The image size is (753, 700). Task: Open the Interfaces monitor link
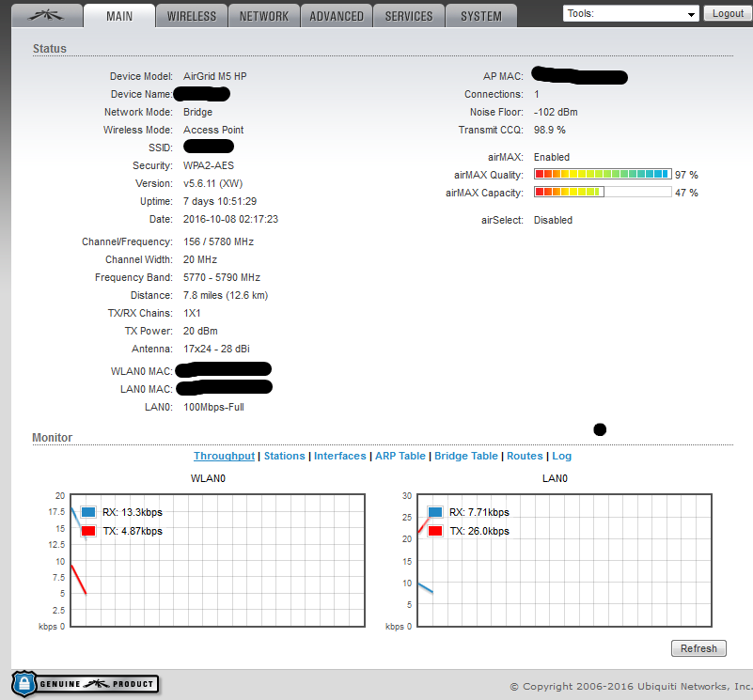[x=340, y=456]
